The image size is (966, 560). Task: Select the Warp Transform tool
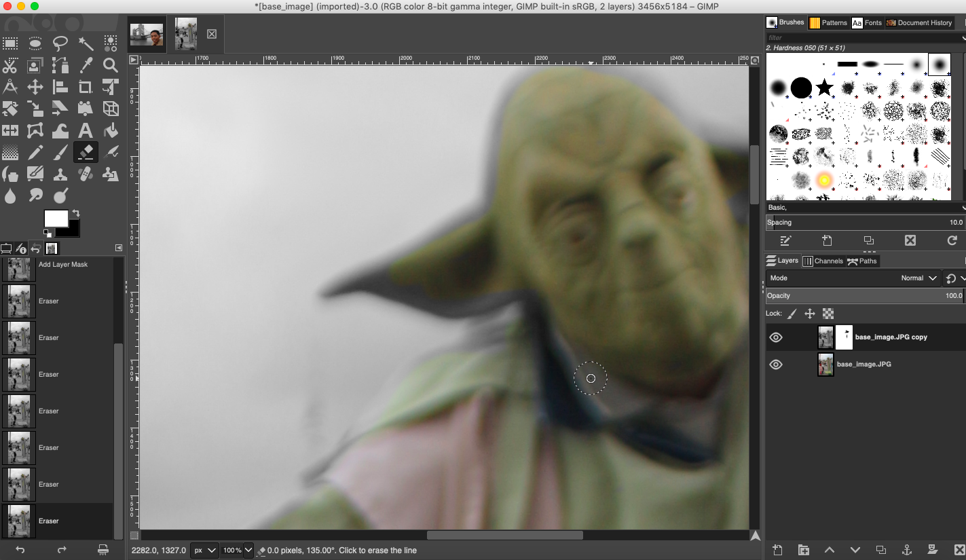click(x=60, y=130)
